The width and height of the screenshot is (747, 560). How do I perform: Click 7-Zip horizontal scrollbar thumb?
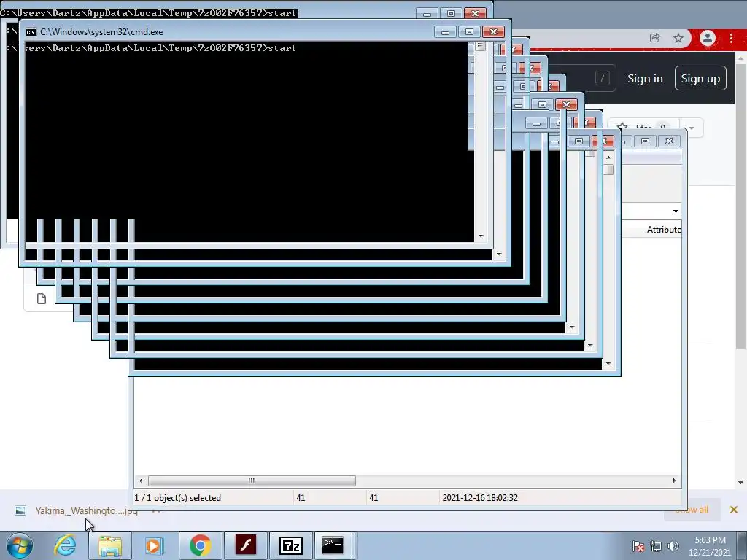point(252,481)
